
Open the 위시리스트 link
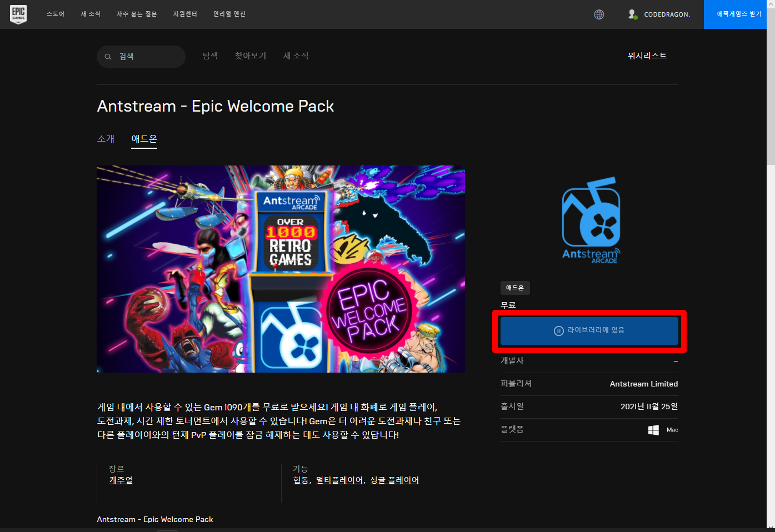(x=647, y=56)
